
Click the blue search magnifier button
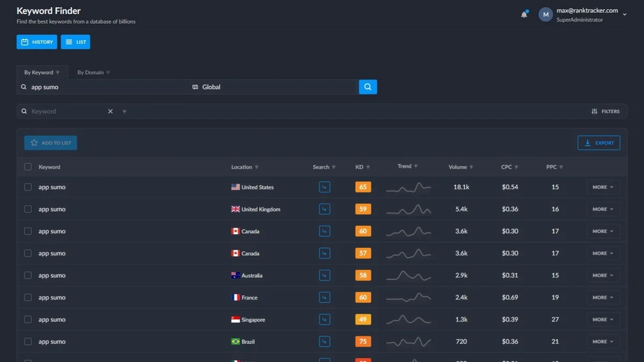tap(368, 87)
